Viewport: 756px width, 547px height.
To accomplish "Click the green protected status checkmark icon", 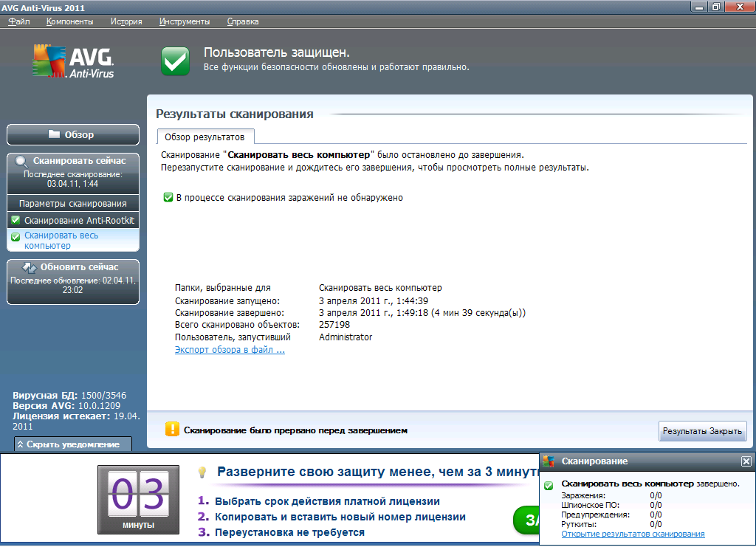I will tap(175, 61).
